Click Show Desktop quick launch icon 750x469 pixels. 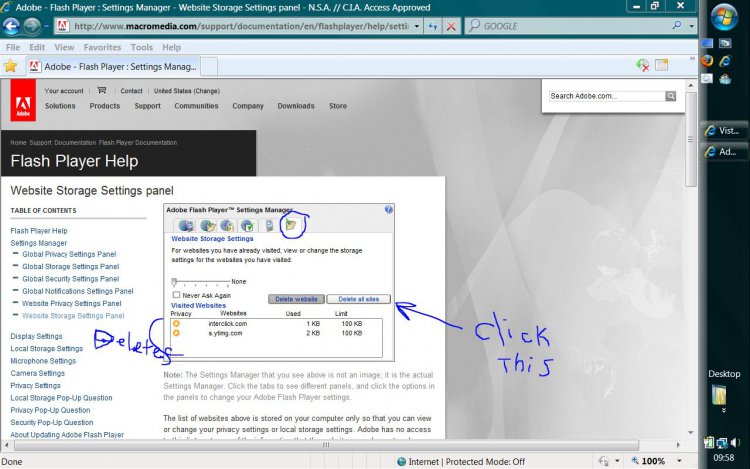707,43
